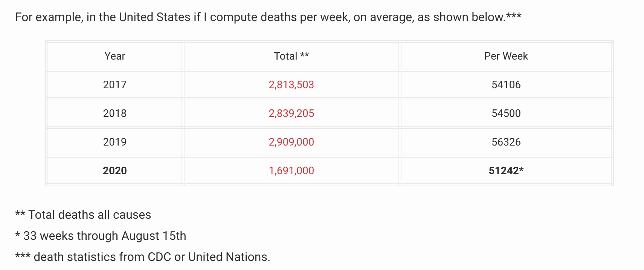Click the '33 weeks through August 15th' footnote
Screen dimensions: 644x270
105,236
